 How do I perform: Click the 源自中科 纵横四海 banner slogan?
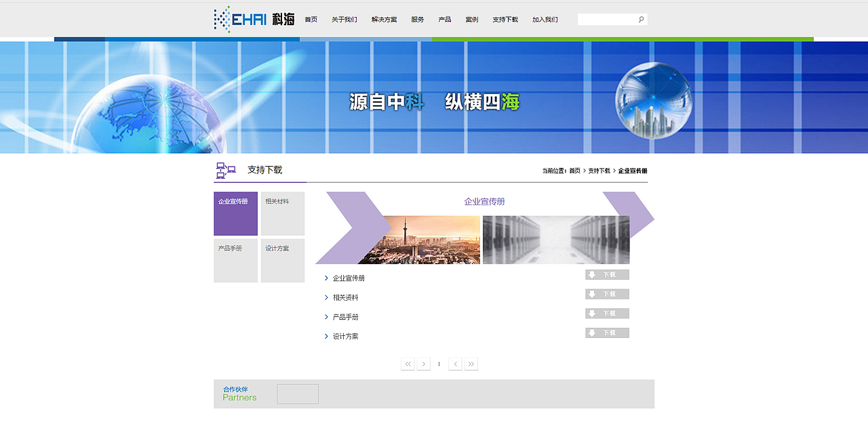[x=435, y=102]
